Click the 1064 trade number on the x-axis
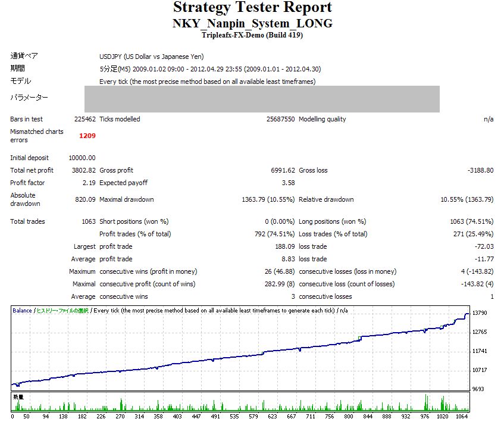 pyautogui.click(x=462, y=417)
